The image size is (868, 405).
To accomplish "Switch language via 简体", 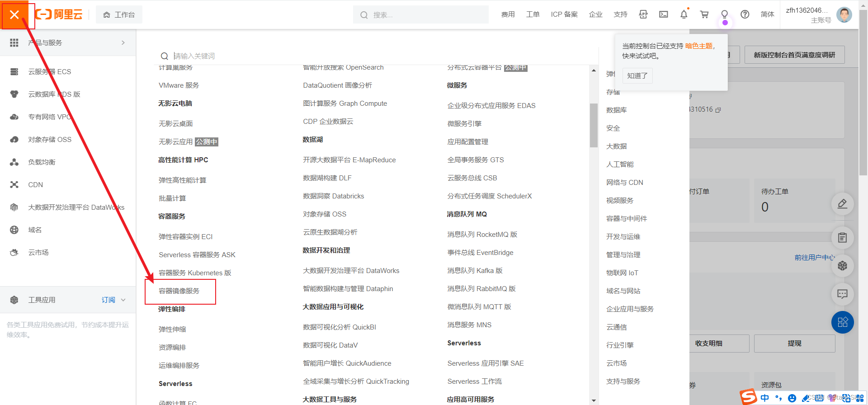I will 767,14.
